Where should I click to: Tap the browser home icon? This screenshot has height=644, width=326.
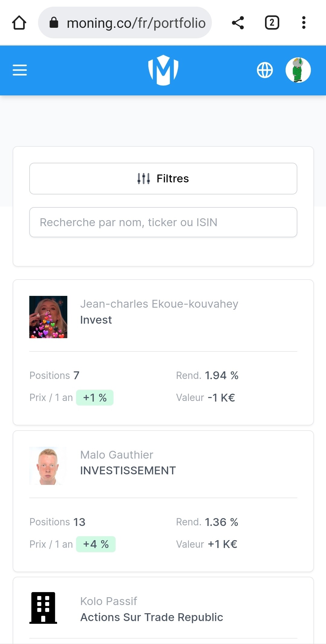(x=19, y=23)
